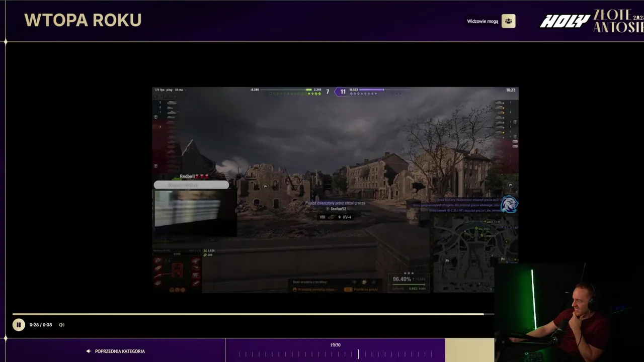Click the WTOPA ROKU heading
The image size is (644, 362).
83,20
